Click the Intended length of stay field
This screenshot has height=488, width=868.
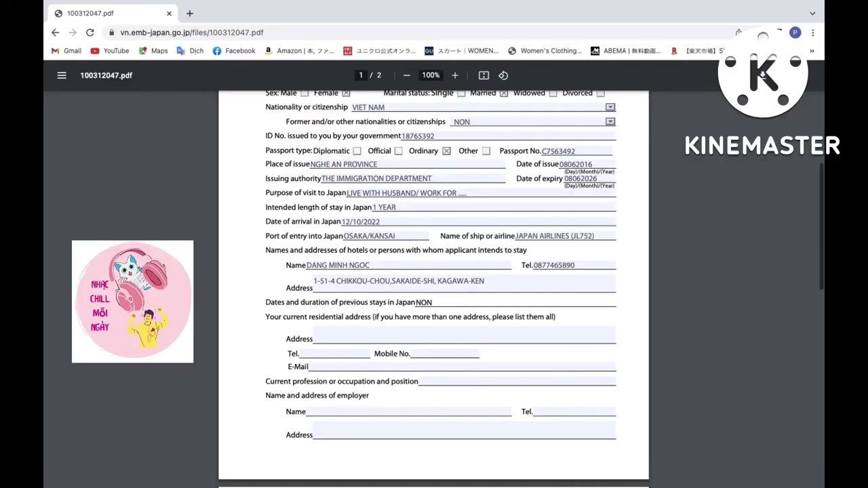coord(494,207)
